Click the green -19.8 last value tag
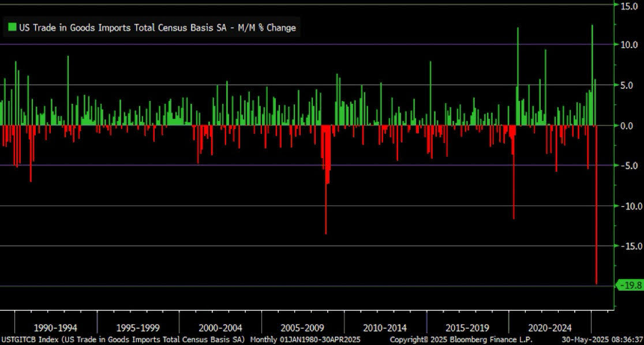 point(629,285)
